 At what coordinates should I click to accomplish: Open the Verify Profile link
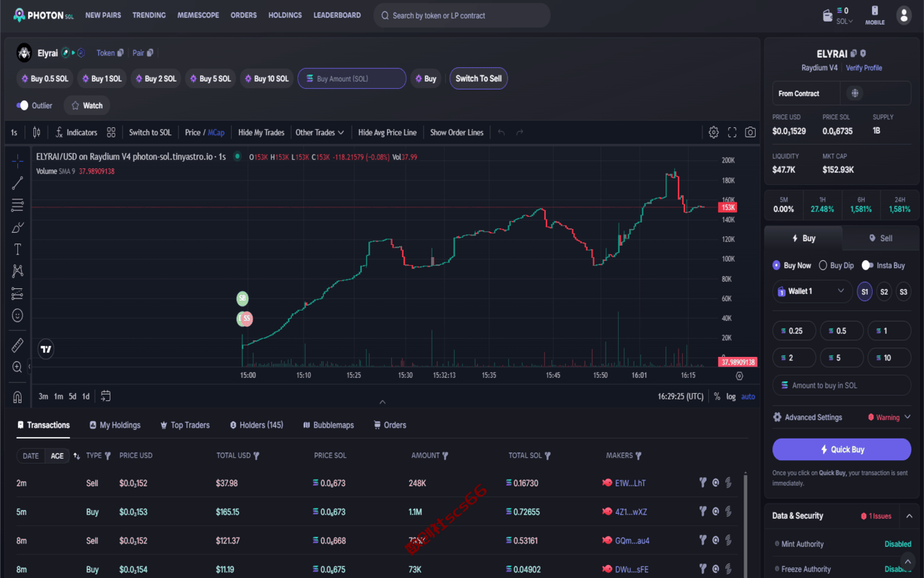coord(864,68)
